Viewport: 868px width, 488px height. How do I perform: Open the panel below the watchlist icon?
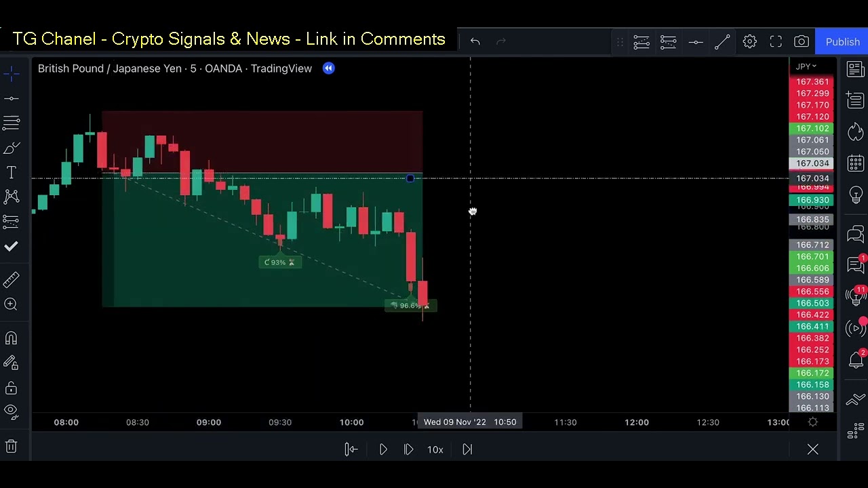click(855, 100)
